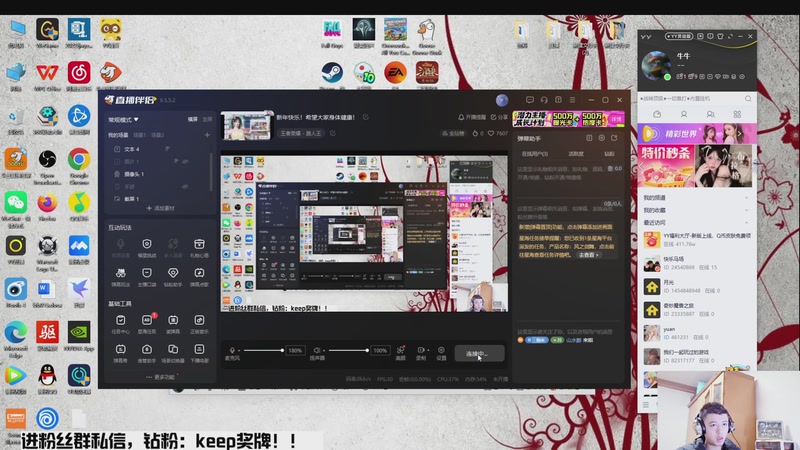Open the four-squares apps icon in YY window
The width and height of the screenshot is (800, 450).
coord(737,114)
